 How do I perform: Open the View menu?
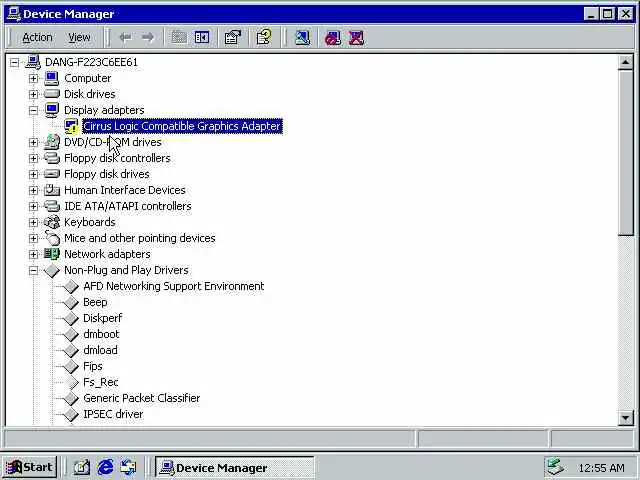(x=79, y=38)
